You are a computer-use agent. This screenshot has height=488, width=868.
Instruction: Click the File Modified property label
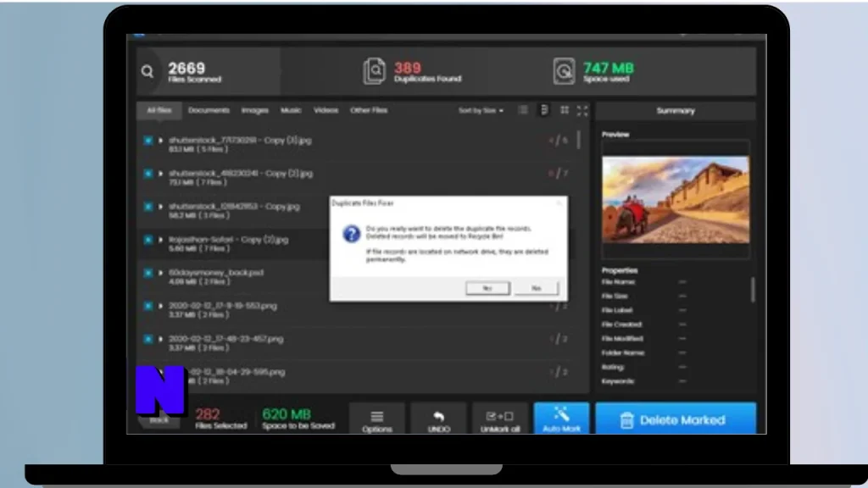622,339
